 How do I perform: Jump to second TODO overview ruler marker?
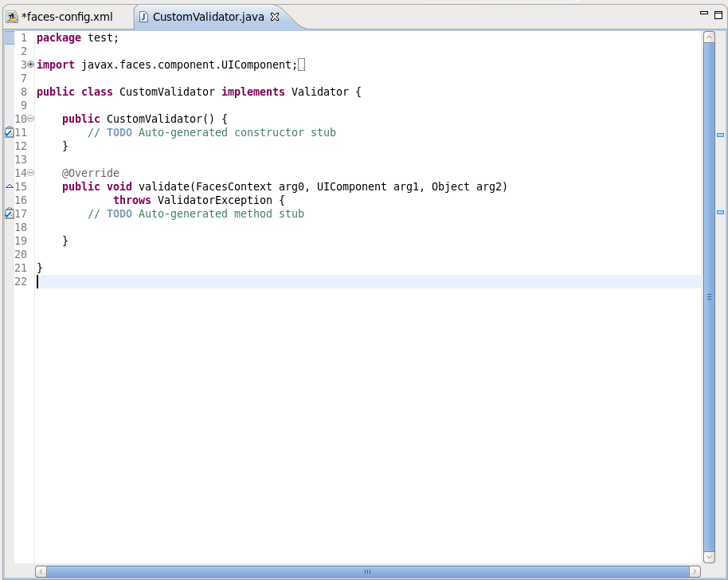[x=720, y=212]
